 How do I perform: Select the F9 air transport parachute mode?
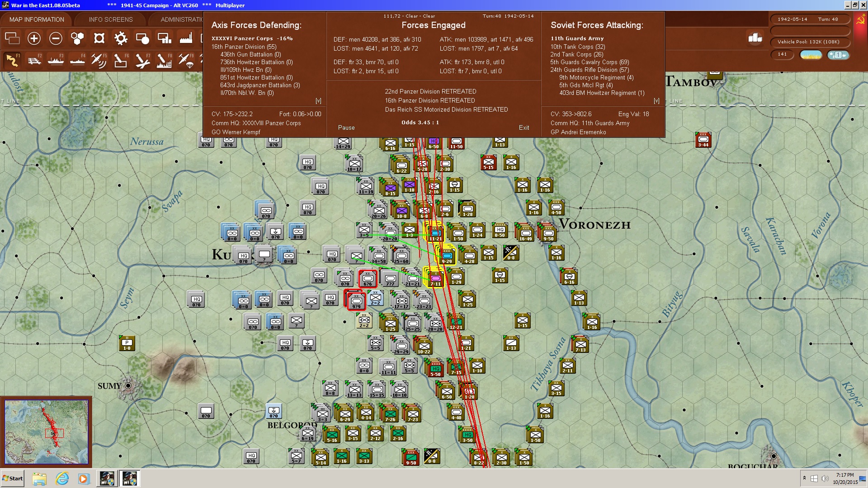186,60
